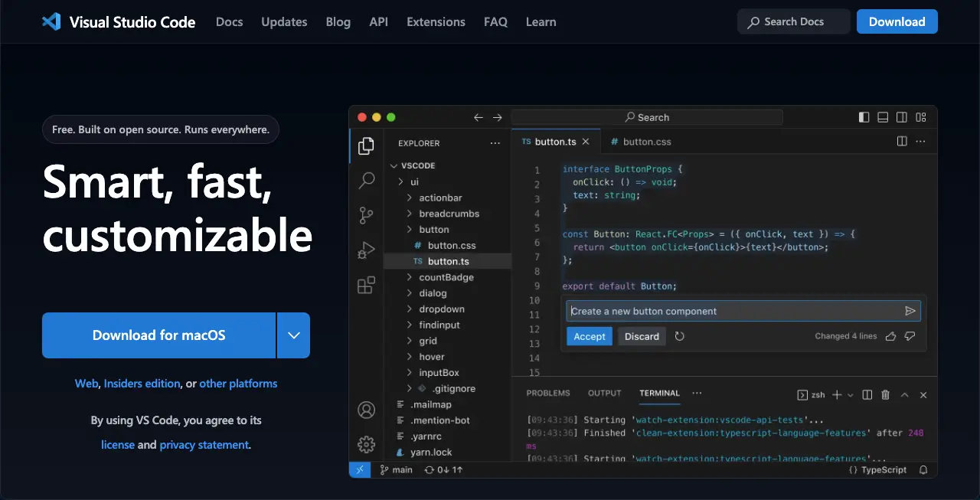Expand the findinput folder
980x500 pixels.
tap(410, 325)
